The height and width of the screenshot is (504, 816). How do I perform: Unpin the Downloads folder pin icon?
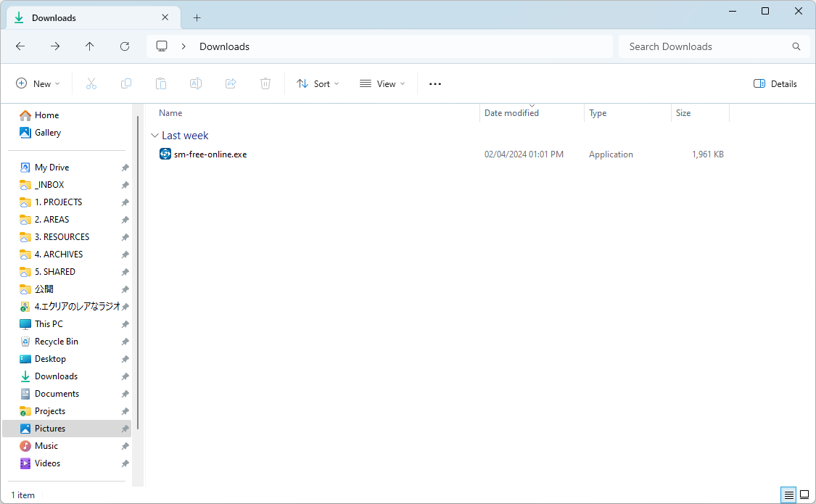[125, 376]
